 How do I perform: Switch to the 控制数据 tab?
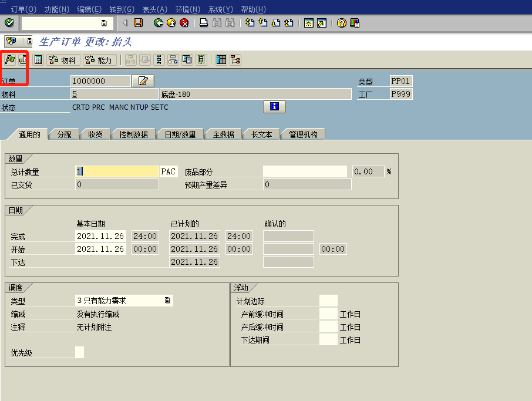(133, 134)
